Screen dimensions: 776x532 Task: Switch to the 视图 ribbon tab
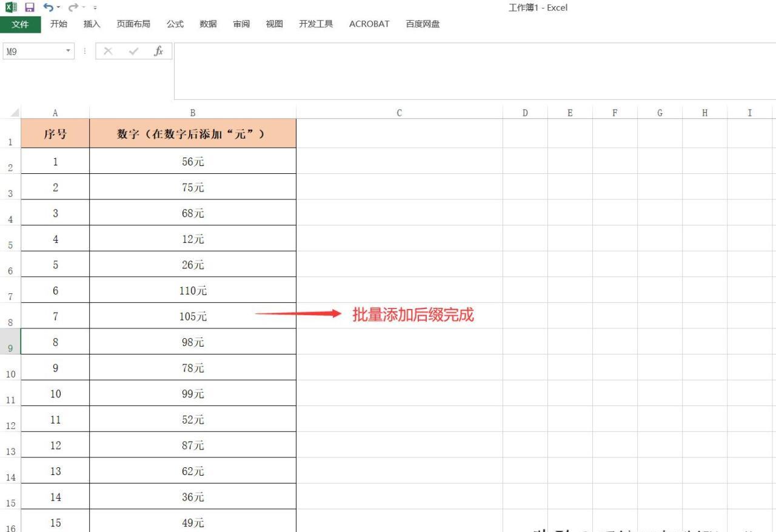tap(274, 24)
